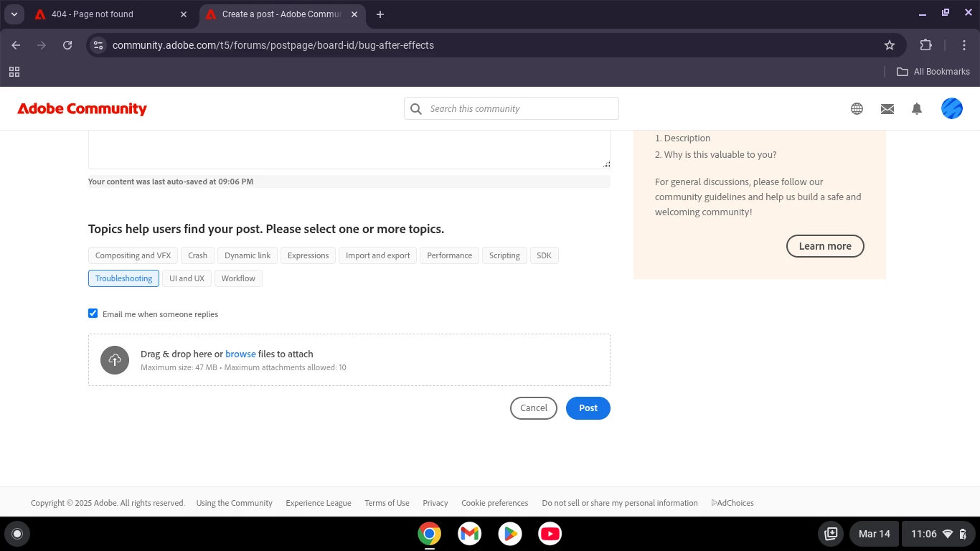Launch YouTube from the shelf
This screenshot has height=551, width=980.
point(550,534)
